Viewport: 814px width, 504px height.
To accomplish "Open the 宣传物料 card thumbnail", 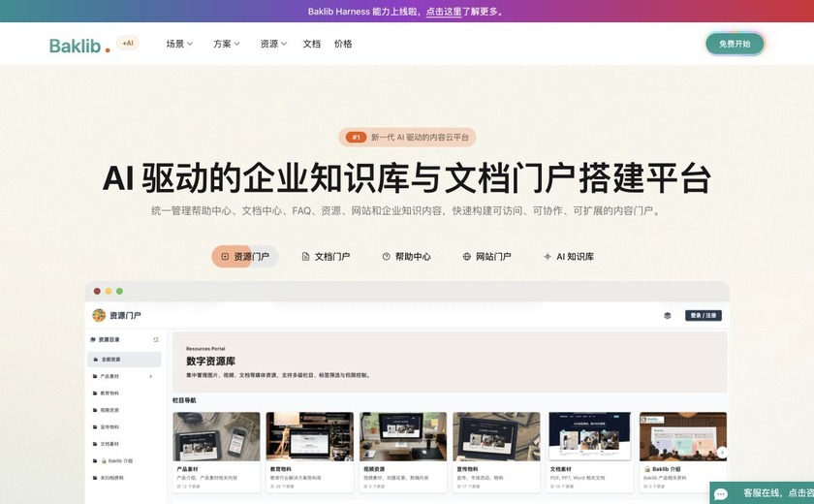I will pyautogui.click(x=496, y=436).
